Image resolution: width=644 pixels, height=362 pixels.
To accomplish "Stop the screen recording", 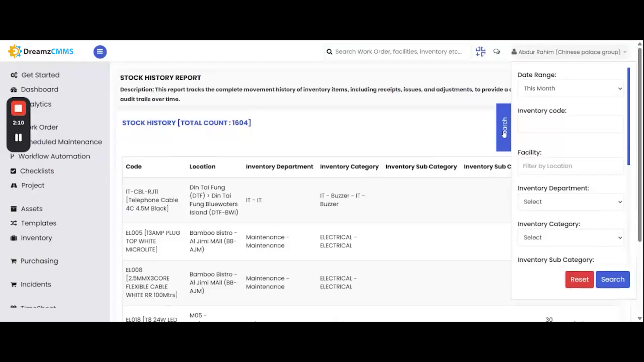I will coord(18,108).
